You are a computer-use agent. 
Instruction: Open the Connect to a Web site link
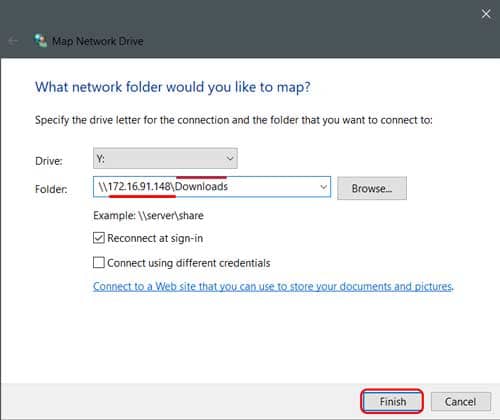point(273,286)
